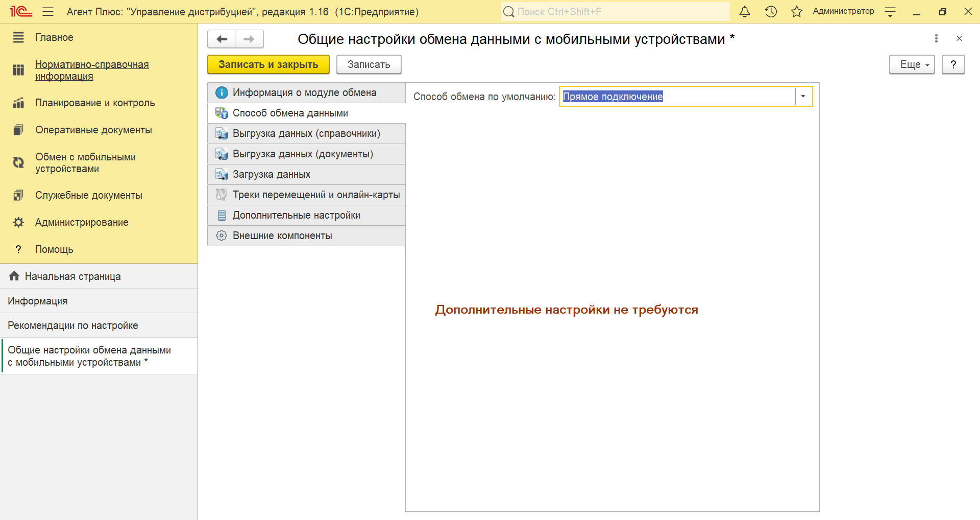The width and height of the screenshot is (980, 520).
Task: Go to Начальная страница
Action: 72,276
